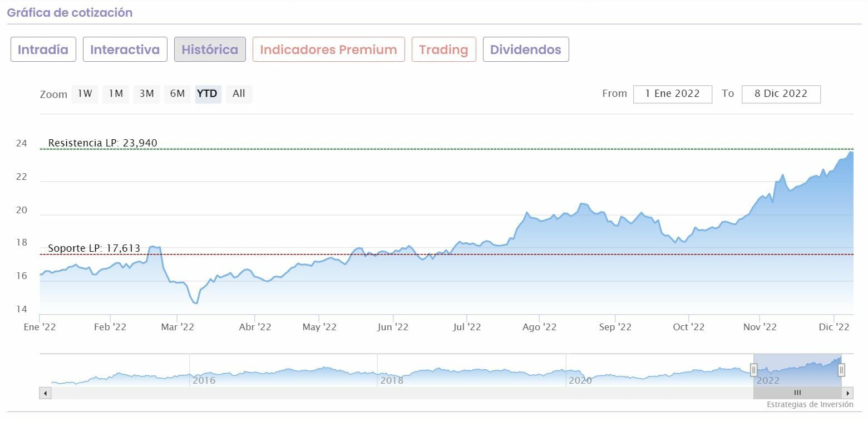Image resolution: width=868 pixels, height=421 pixels.
Task: Click the scrollbar thumb grip
Action: [x=797, y=393]
